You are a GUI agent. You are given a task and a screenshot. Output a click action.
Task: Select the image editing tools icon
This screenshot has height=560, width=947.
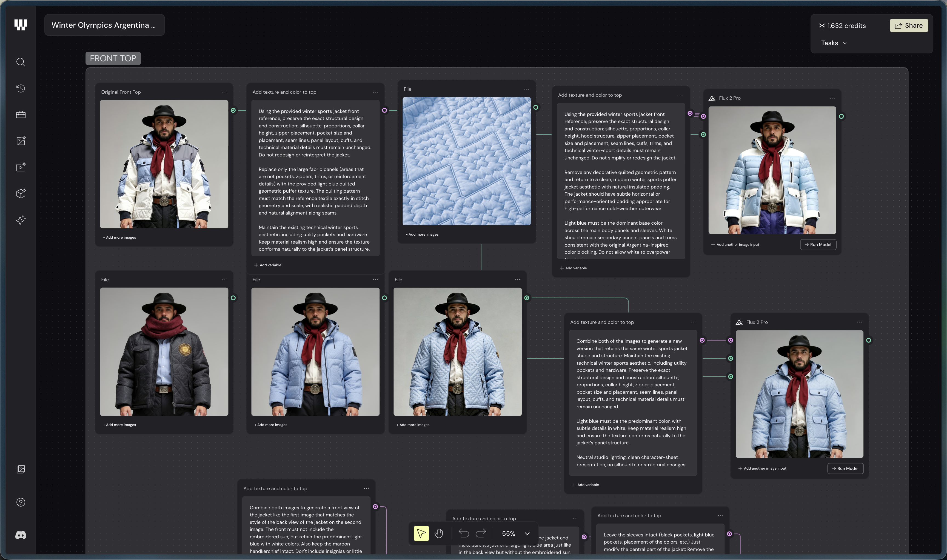[x=21, y=141]
